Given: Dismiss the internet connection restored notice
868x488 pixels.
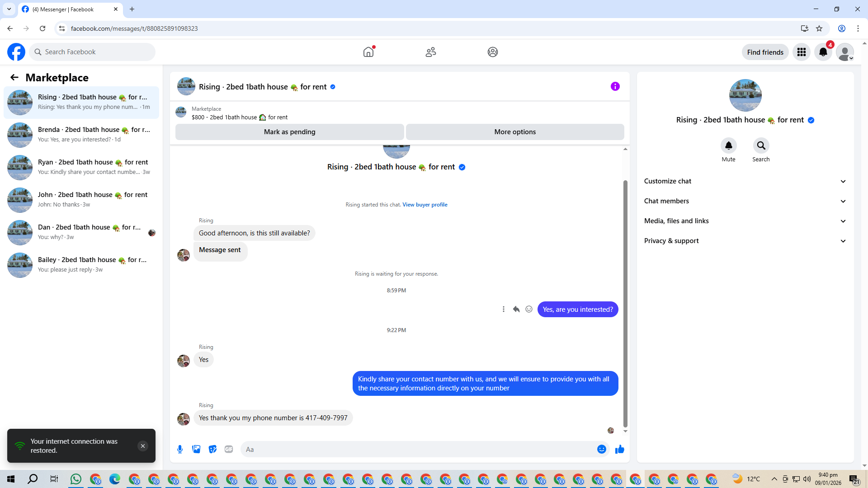Looking at the screenshot, I should click(x=142, y=446).
